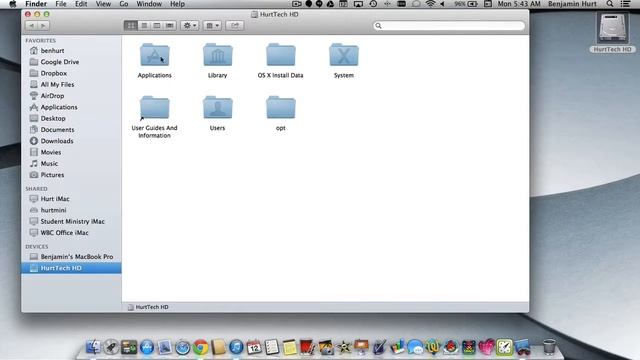Image resolution: width=640 pixels, height=360 pixels.
Task: Select HurtTech HD desktop drive icon
Action: 612,28
